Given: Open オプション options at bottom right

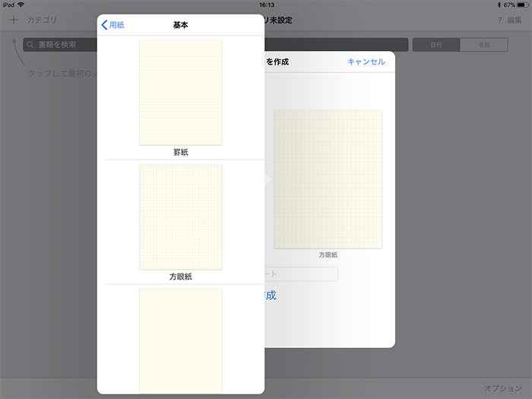Looking at the screenshot, I should point(503,388).
